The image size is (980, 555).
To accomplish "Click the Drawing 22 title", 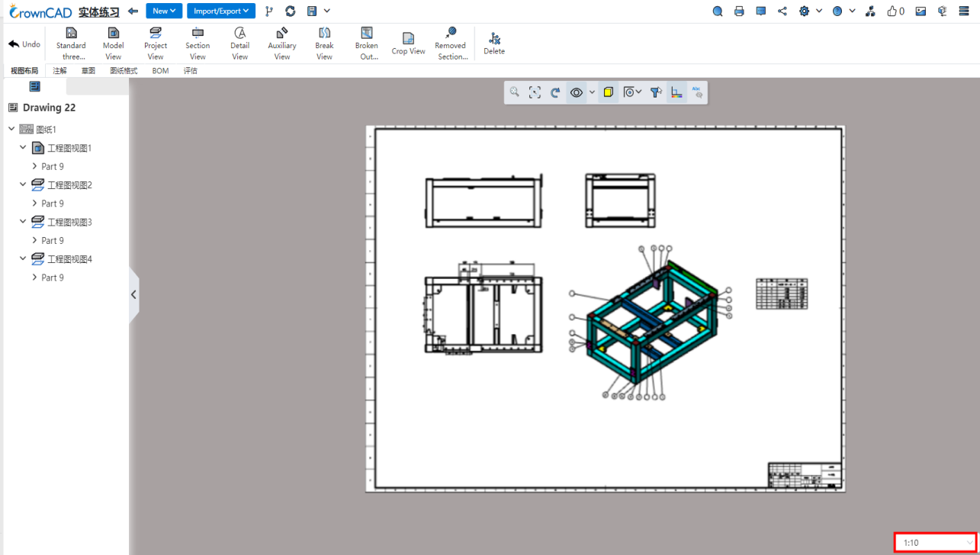I will (x=49, y=107).
